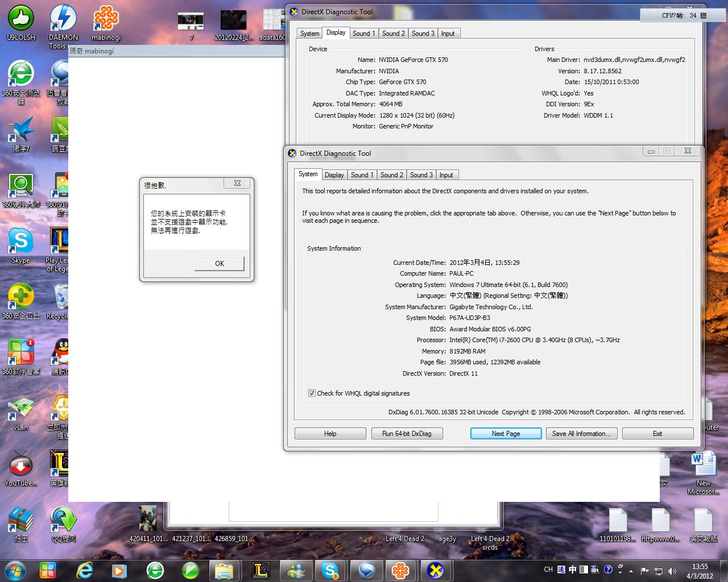Select the New Microsoft Word document icon

point(704,473)
